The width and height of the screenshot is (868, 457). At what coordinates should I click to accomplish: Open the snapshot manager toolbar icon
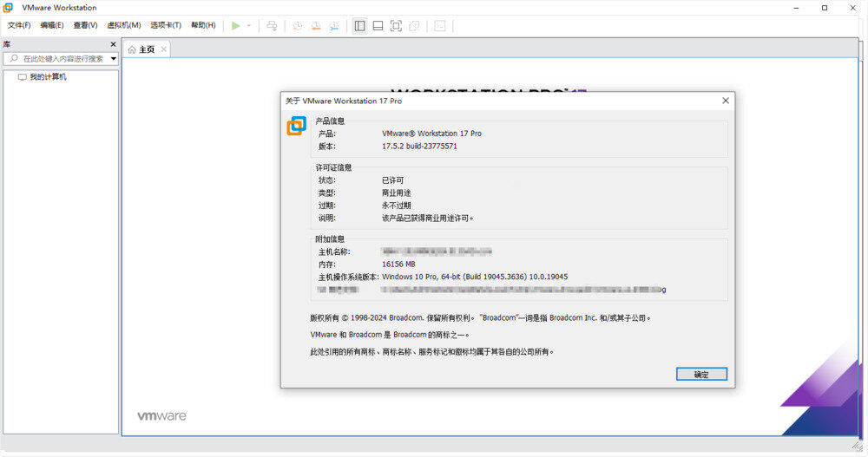coord(334,25)
